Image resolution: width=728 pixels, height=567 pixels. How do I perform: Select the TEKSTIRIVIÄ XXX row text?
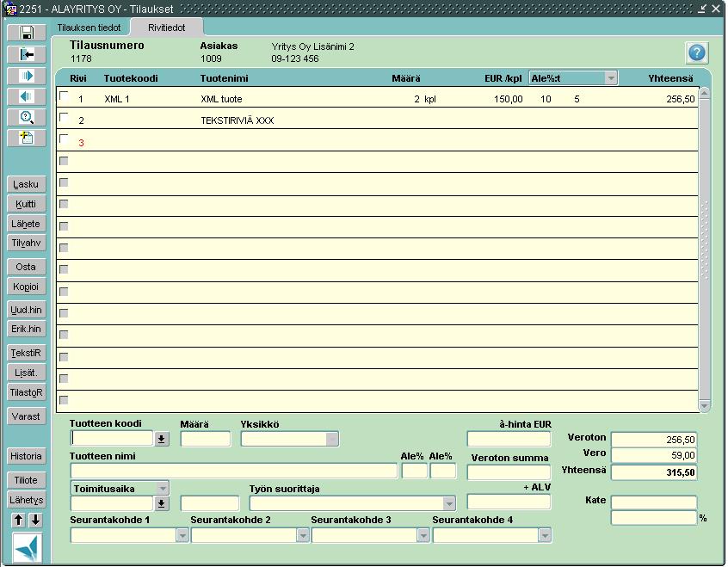click(x=238, y=120)
